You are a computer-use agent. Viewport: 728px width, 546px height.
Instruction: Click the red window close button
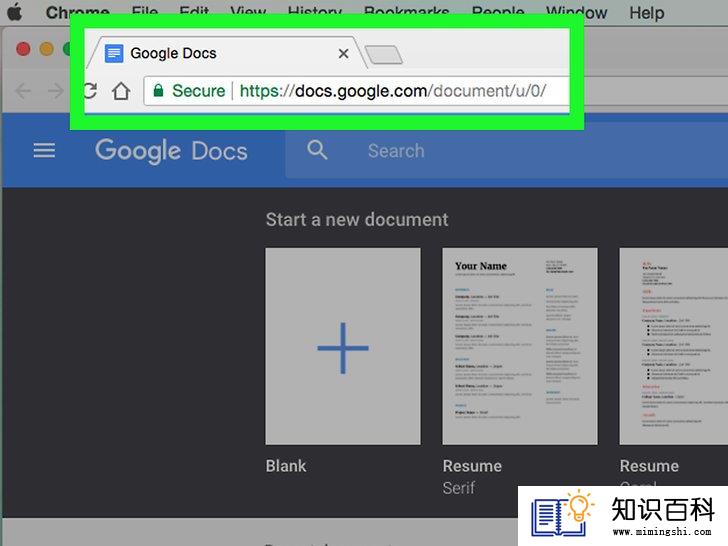(23, 49)
